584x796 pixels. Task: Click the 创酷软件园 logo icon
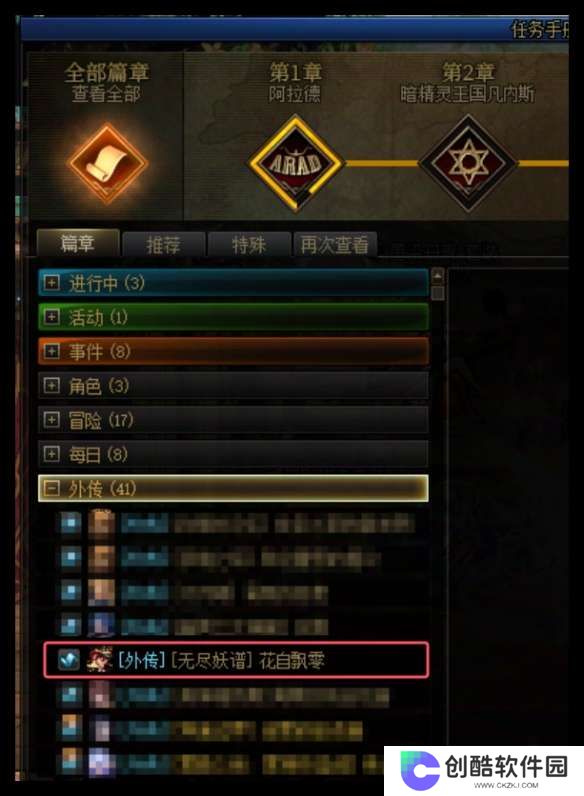click(418, 770)
